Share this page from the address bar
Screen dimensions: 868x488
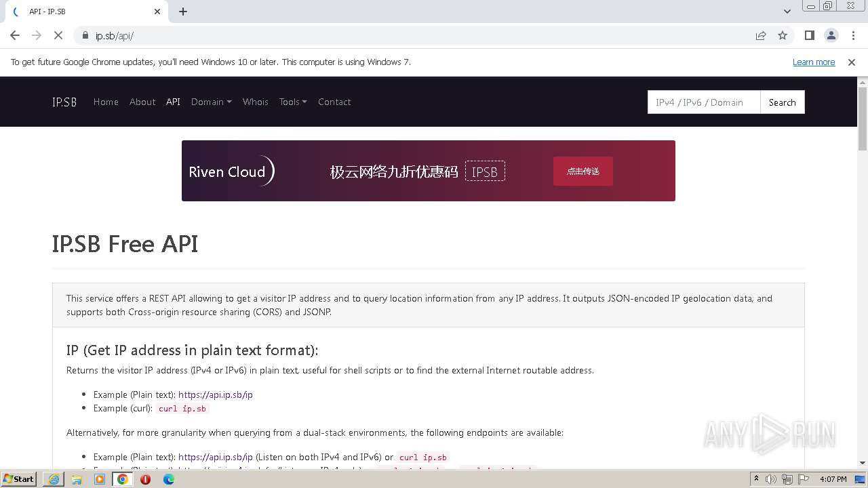tap(761, 35)
